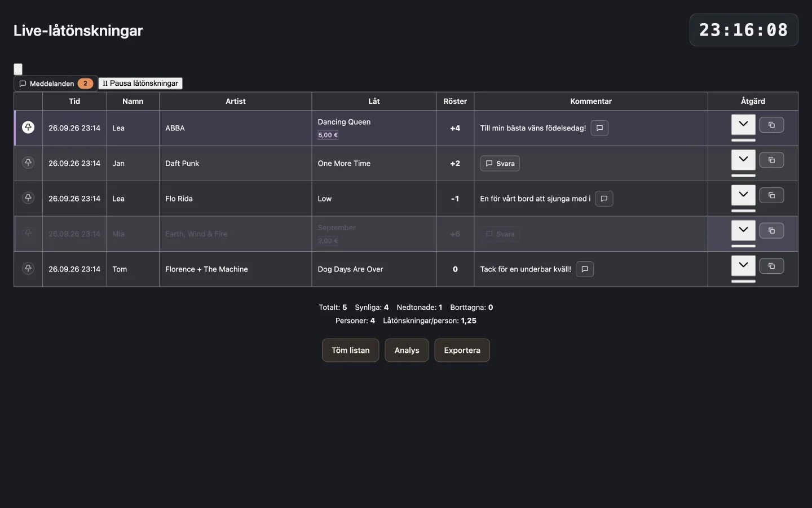Select the One More Time song cell
The width and height of the screenshot is (812, 508).
374,163
